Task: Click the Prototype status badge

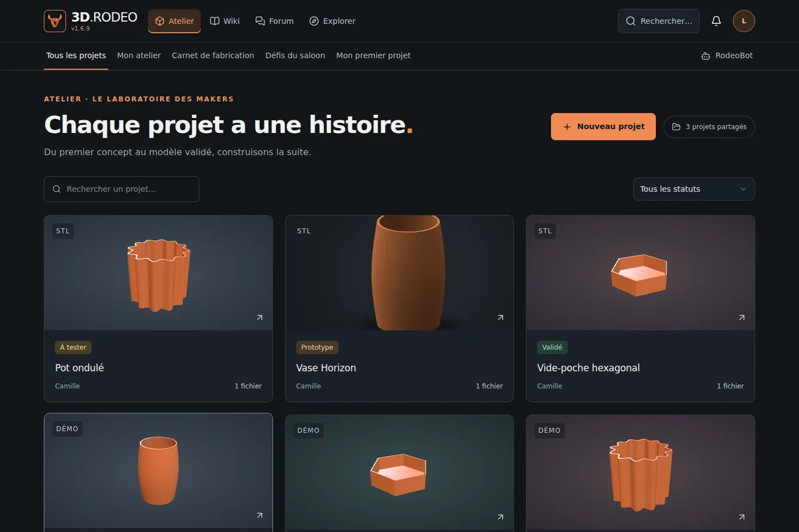Action: pos(317,347)
